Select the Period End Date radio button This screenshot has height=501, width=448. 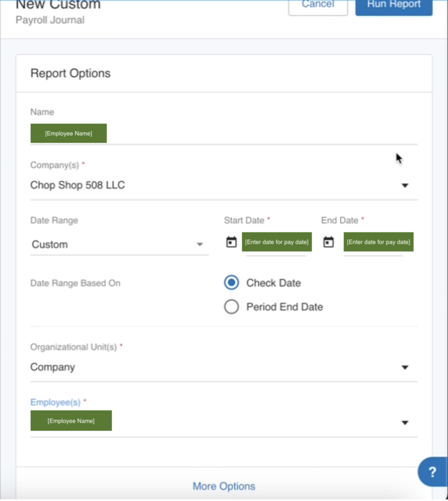[231, 307]
